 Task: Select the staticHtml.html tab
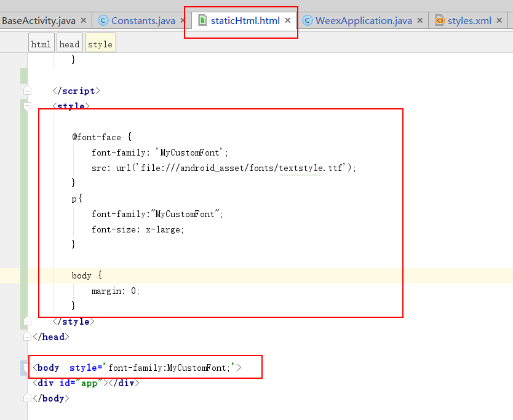point(245,21)
